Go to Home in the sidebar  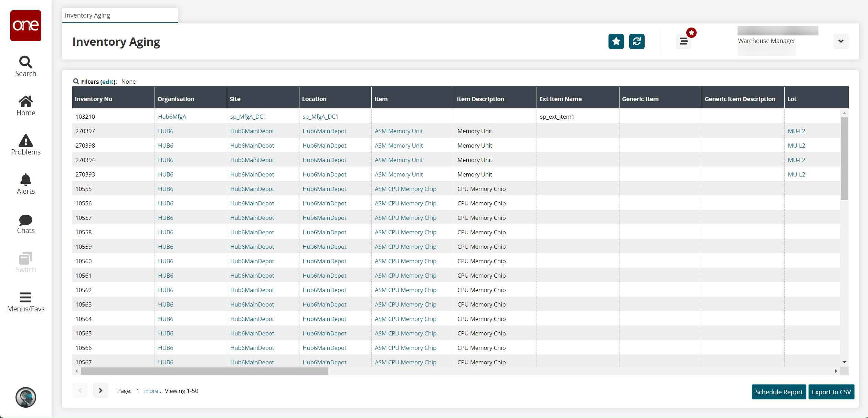pos(26,106)
